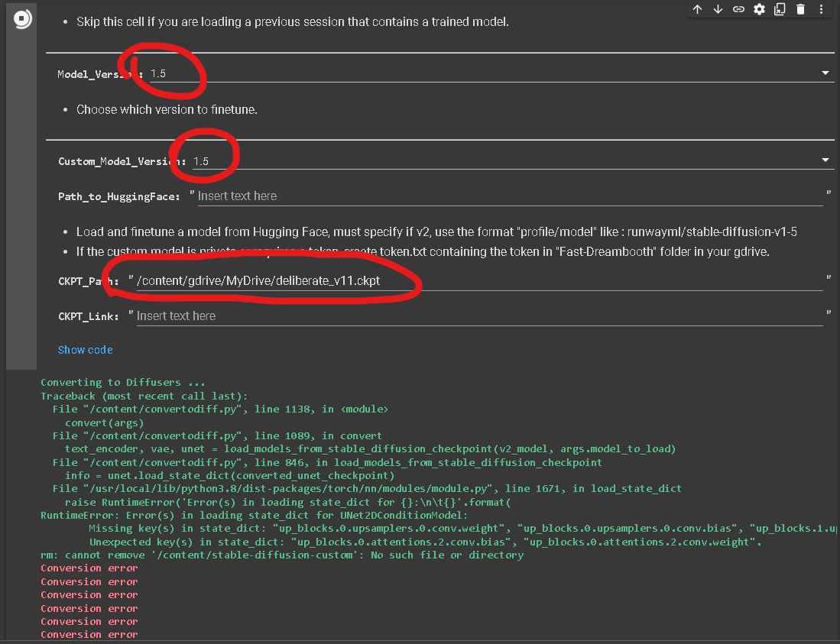The width and height of the screenshot is (840, 644).
Task: Open the Model_Version selector showing 1.5
Action: [158, 73]
